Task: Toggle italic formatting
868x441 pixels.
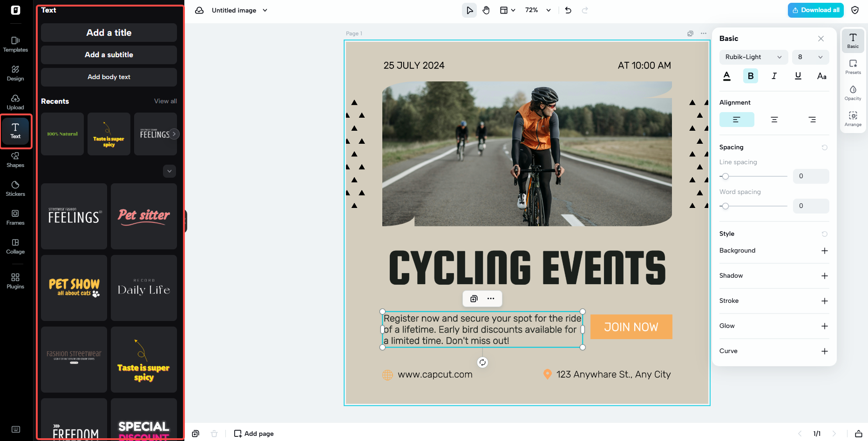Action: click(x=774, y=76)
